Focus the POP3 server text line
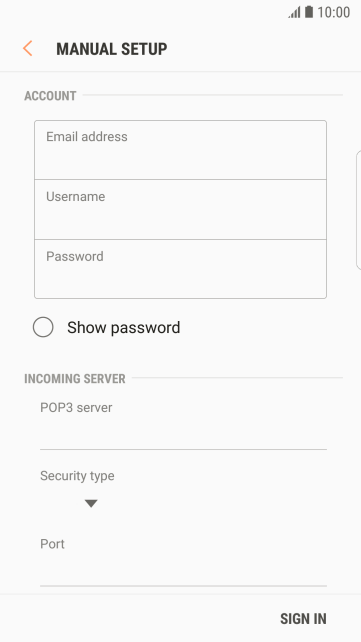 pos(183,437)
